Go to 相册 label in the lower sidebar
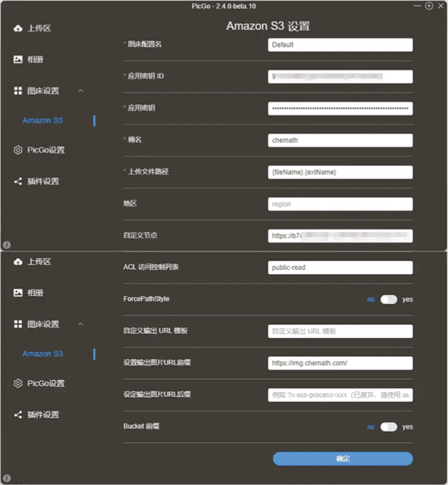 point(36,293)
